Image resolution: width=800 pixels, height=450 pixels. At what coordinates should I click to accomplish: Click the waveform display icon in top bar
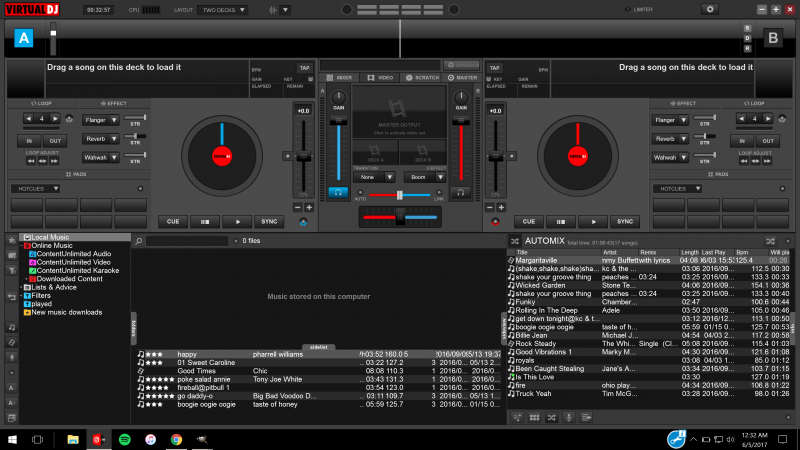click(x=273, y=10)
